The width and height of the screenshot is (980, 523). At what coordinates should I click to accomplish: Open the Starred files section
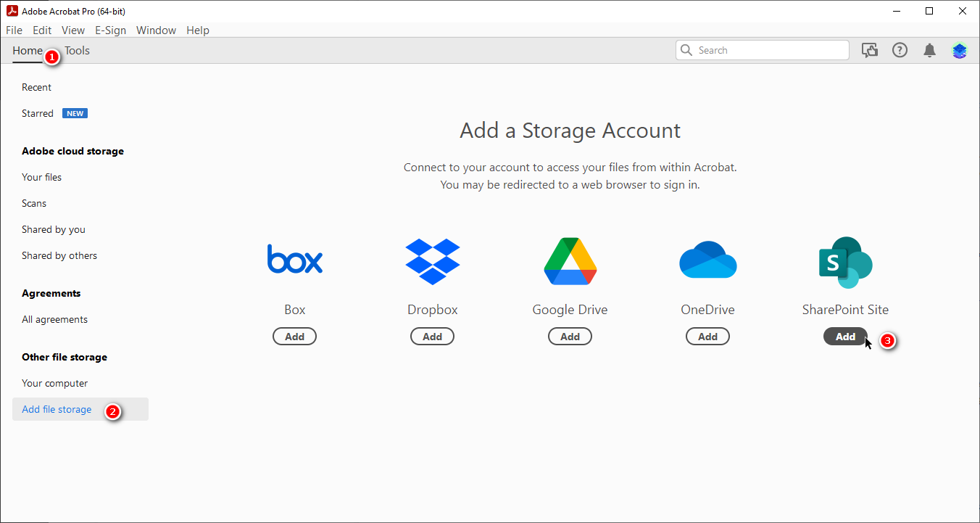click(x=38, y=113)
